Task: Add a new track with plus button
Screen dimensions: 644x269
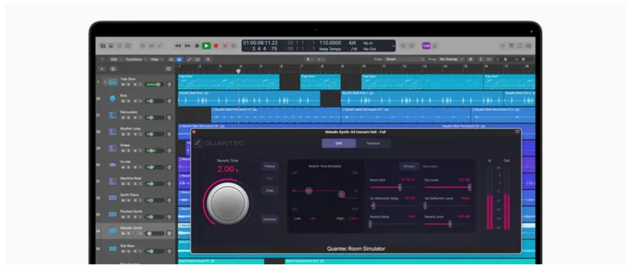Action: point(102,69)
